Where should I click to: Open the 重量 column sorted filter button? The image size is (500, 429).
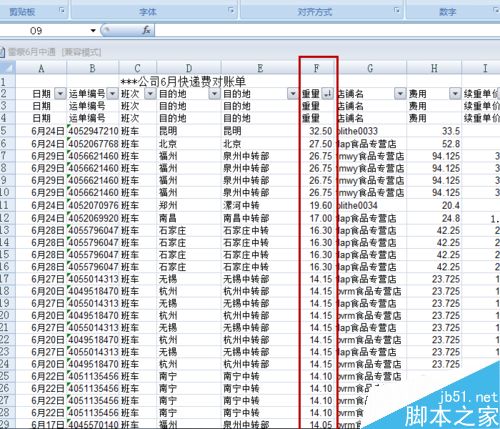point(328,94)
